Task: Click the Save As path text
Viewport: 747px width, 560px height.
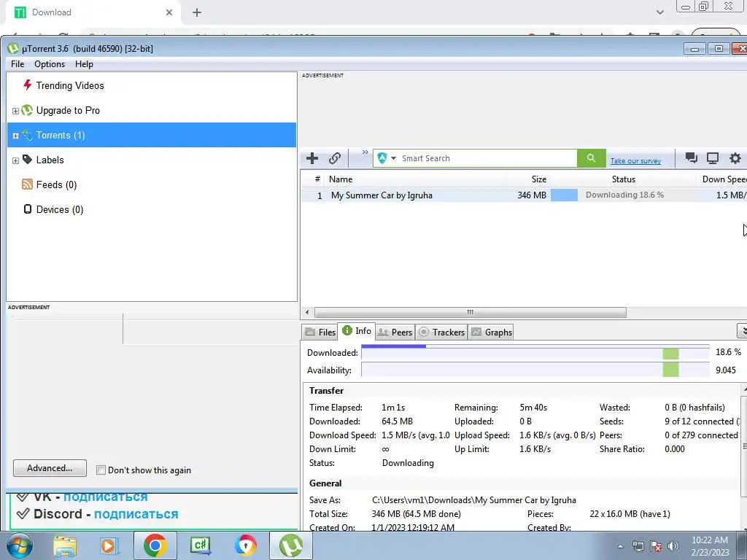Action: [473, 500]
